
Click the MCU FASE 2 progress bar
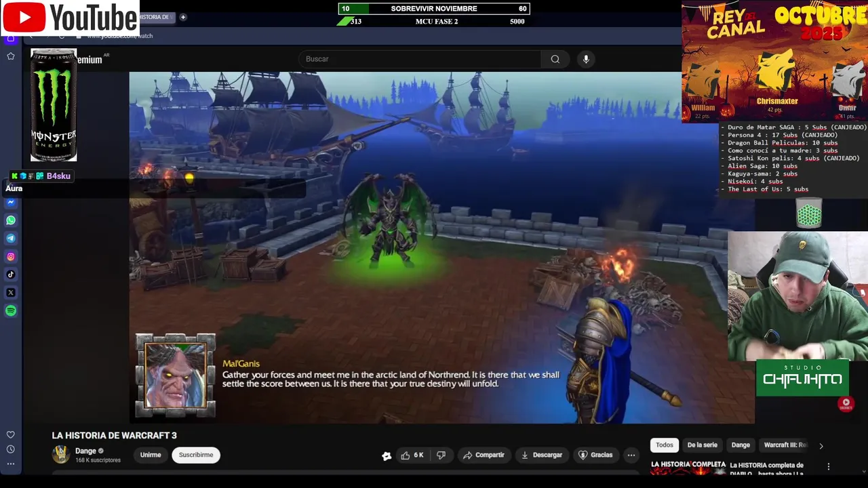[434, 22]
